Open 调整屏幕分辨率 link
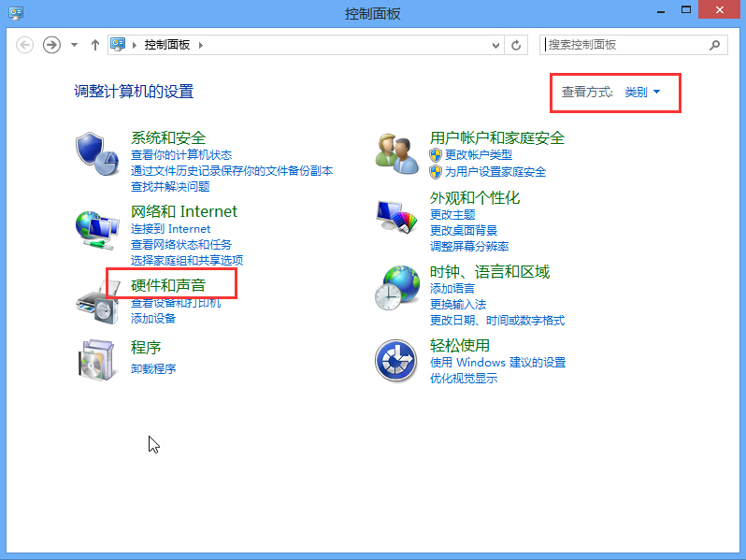The height and width of the screenshot is (560, 746). [469, 247]
